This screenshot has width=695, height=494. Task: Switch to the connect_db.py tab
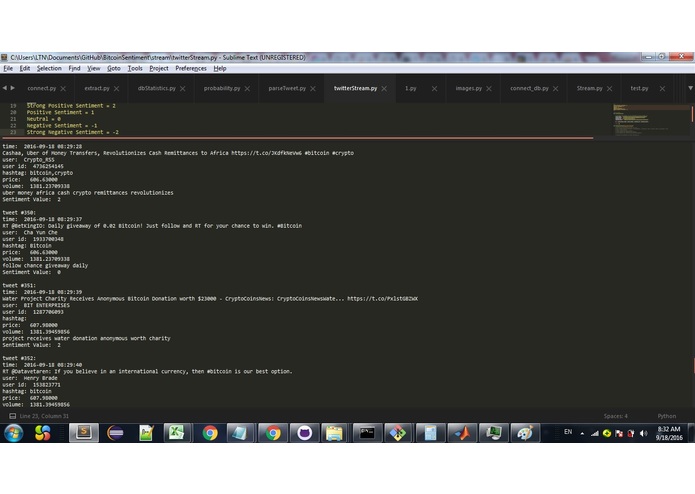coord(529,88)
